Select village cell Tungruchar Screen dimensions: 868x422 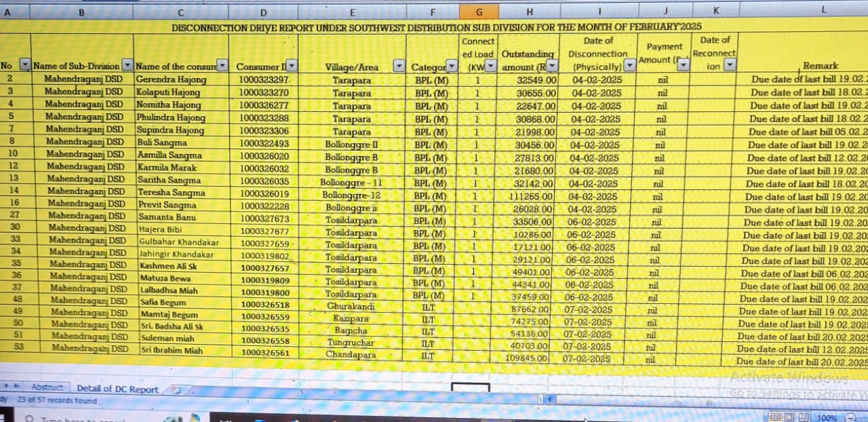click(351, 343)
